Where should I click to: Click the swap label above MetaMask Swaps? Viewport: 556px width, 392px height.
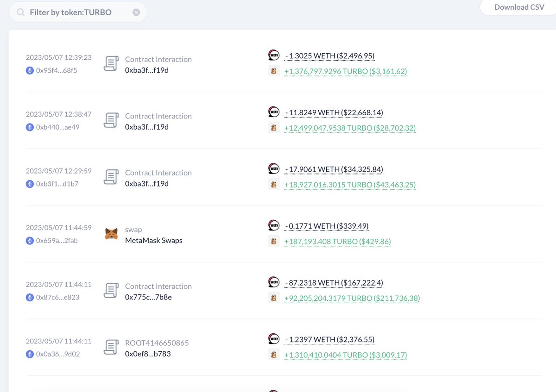(x=133, y=230)
